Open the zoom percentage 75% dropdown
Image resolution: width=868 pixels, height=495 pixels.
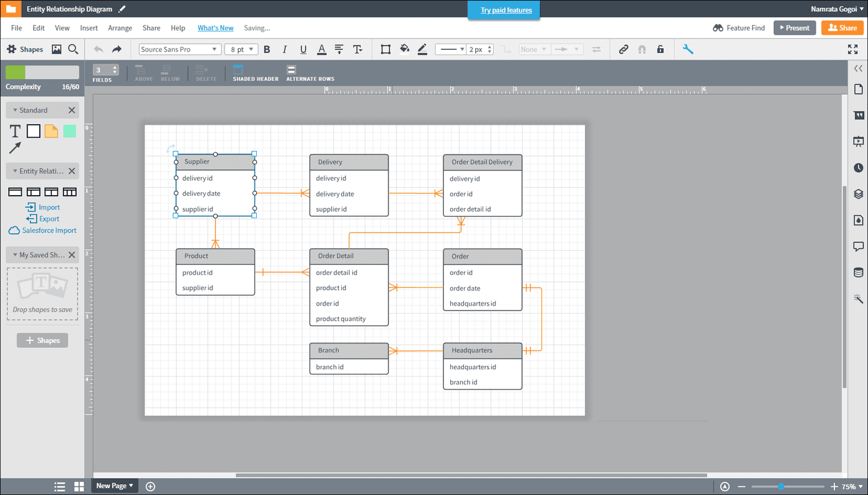(x=852, y=487)
